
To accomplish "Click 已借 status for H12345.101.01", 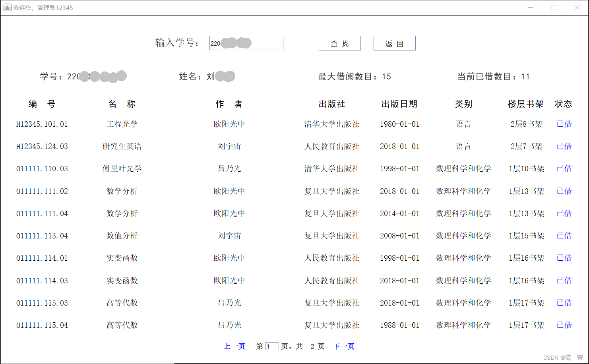I will (564, 124).
